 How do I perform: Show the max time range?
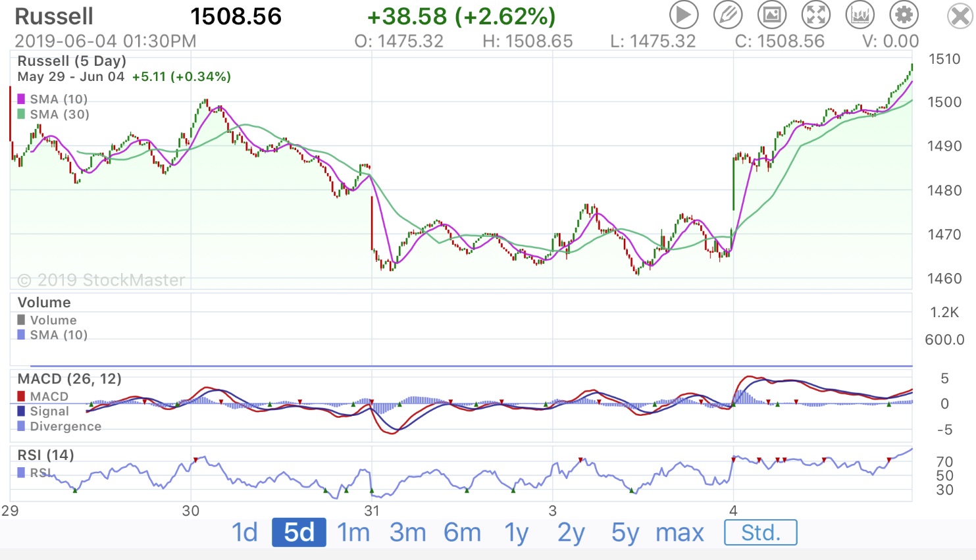coord(680,532)
